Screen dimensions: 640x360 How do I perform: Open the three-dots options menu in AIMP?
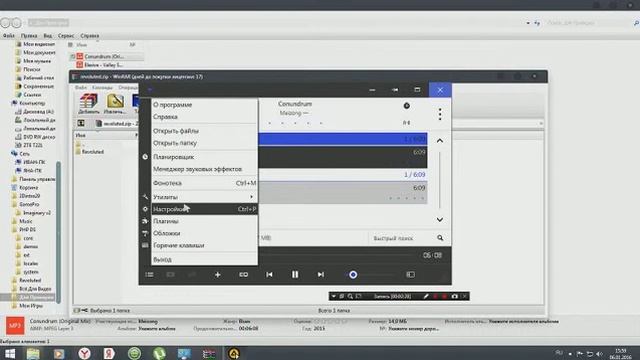(x=440, y=114)
